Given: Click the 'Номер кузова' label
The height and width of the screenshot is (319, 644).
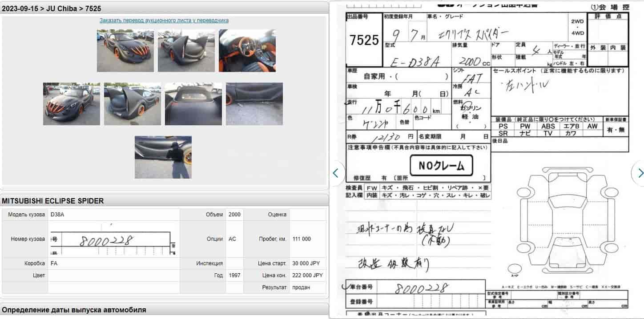Looking at the screenshot, I should [x=28, y=239].
